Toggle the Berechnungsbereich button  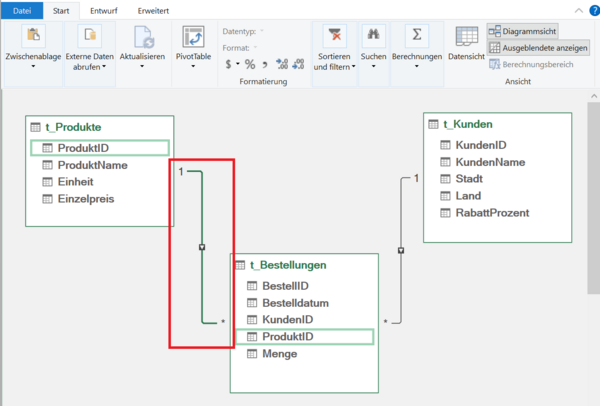pyautogui.click(x=538, y=63)
